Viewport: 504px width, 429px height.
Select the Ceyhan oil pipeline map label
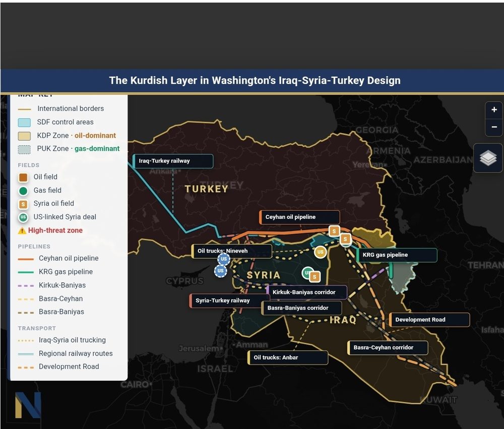pos(299,217)
